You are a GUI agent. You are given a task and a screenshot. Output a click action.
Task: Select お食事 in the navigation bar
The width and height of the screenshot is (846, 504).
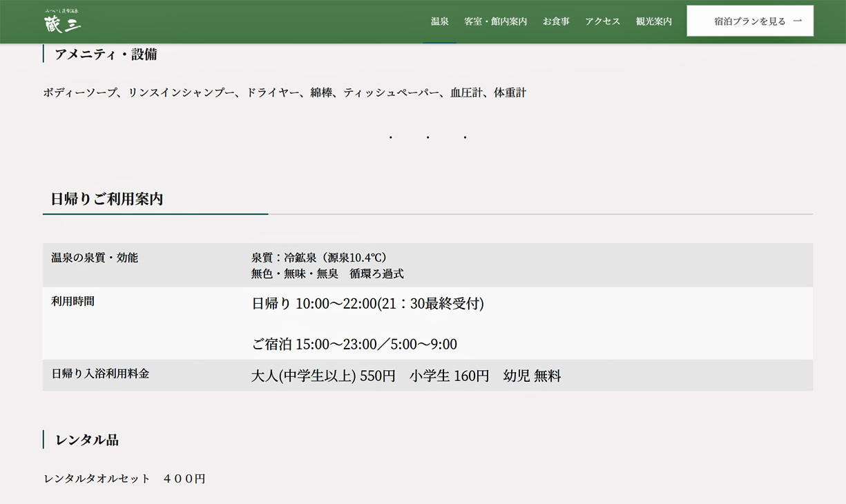(x=556, y=21)
